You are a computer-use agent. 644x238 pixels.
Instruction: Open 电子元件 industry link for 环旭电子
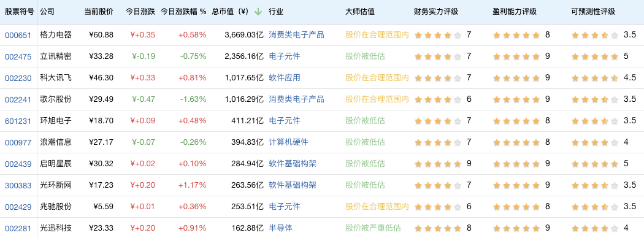pos(284,120)
